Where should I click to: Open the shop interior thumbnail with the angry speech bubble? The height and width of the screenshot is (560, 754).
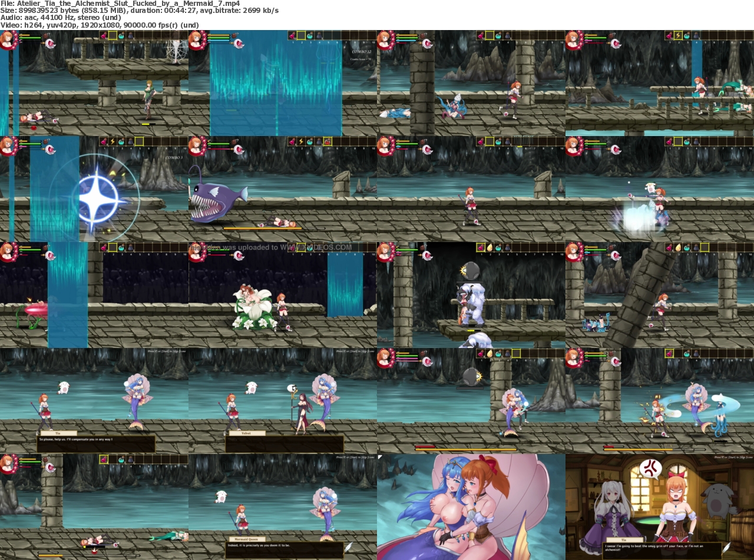pos(660,507)
